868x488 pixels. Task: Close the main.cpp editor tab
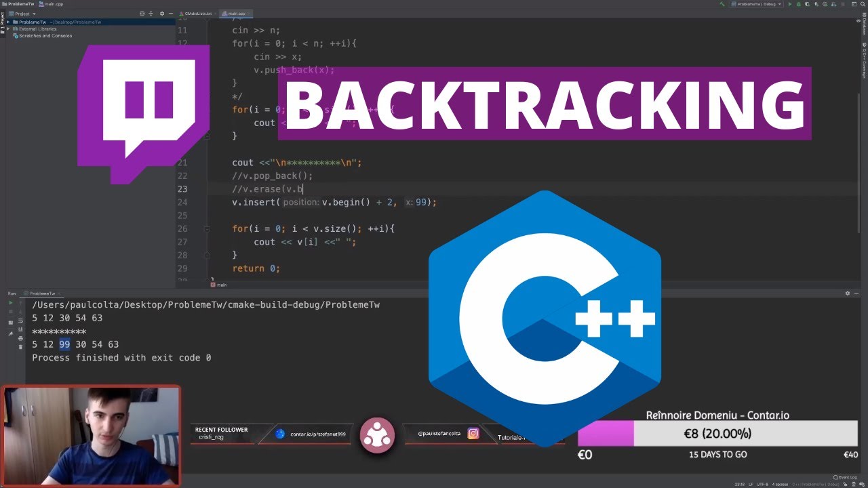point(249,14)
